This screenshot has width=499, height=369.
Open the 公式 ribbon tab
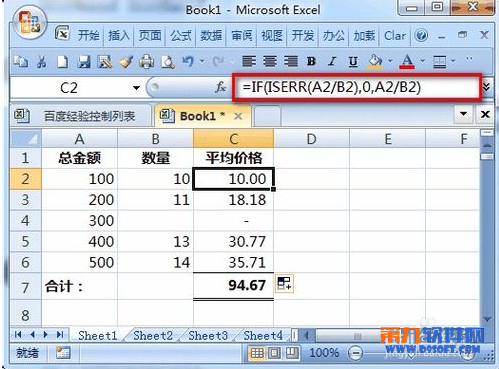(181, 35)
